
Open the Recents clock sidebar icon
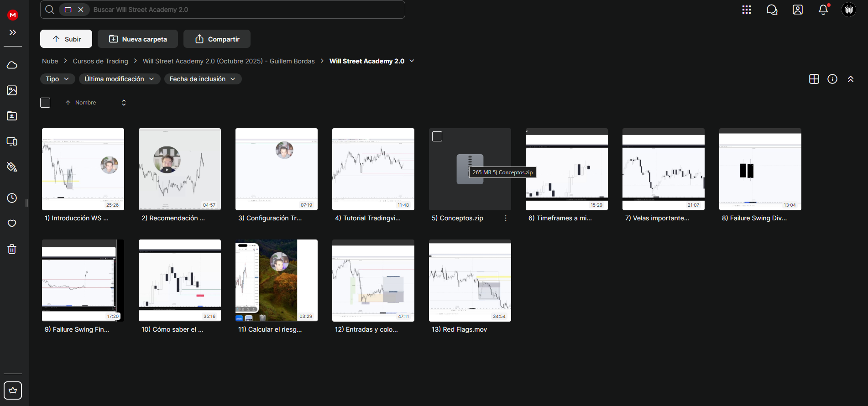tap(12, 198)
